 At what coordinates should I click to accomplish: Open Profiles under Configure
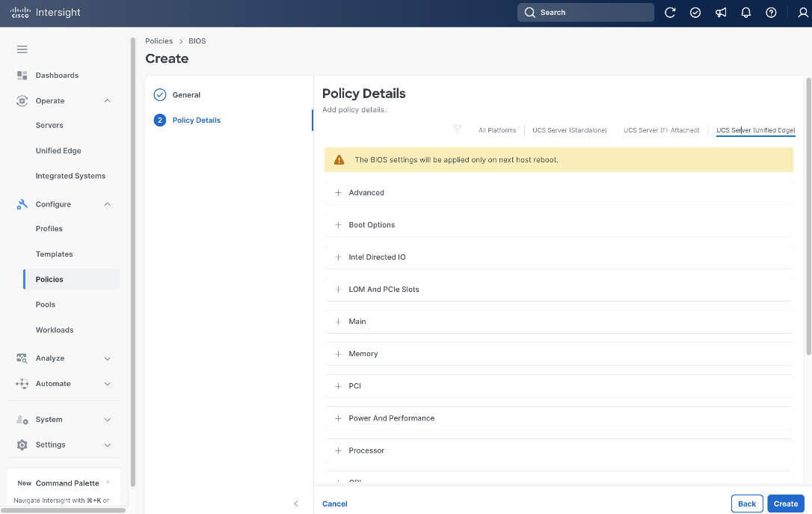point(49,228)
